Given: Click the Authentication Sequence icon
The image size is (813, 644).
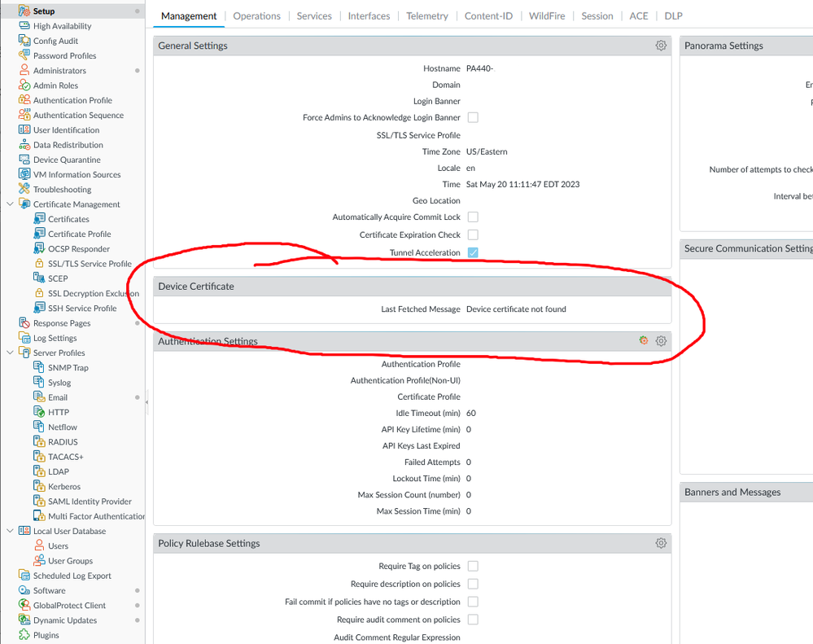Looking at the screenshot, I should [24, 115].
